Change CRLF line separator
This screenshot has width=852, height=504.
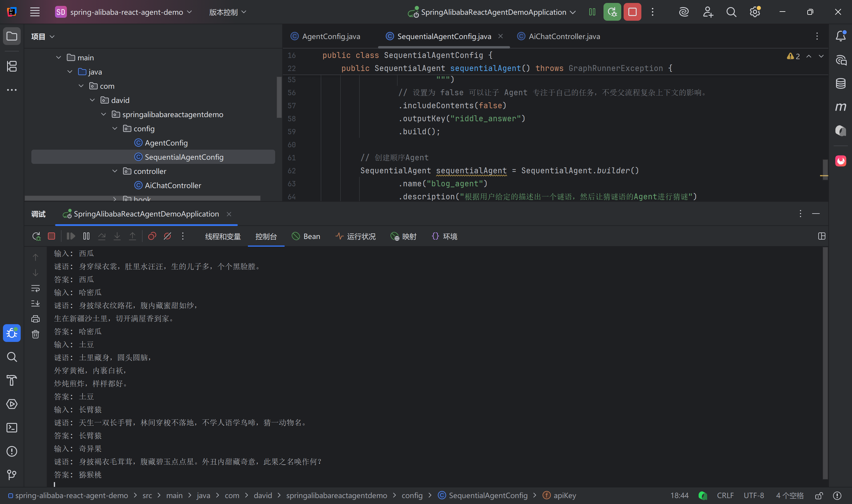tap(725, 495)
